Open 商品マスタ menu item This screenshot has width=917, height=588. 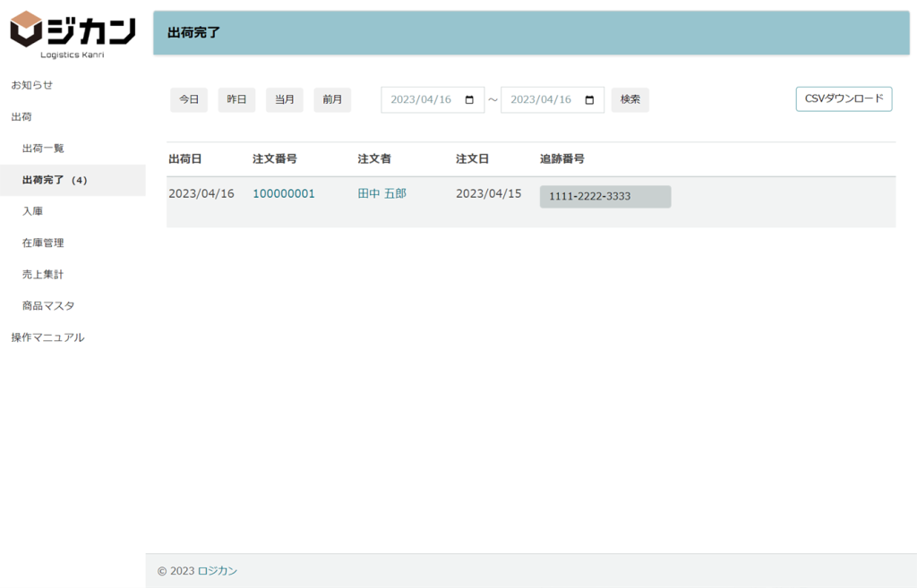[x=48, y=306]
